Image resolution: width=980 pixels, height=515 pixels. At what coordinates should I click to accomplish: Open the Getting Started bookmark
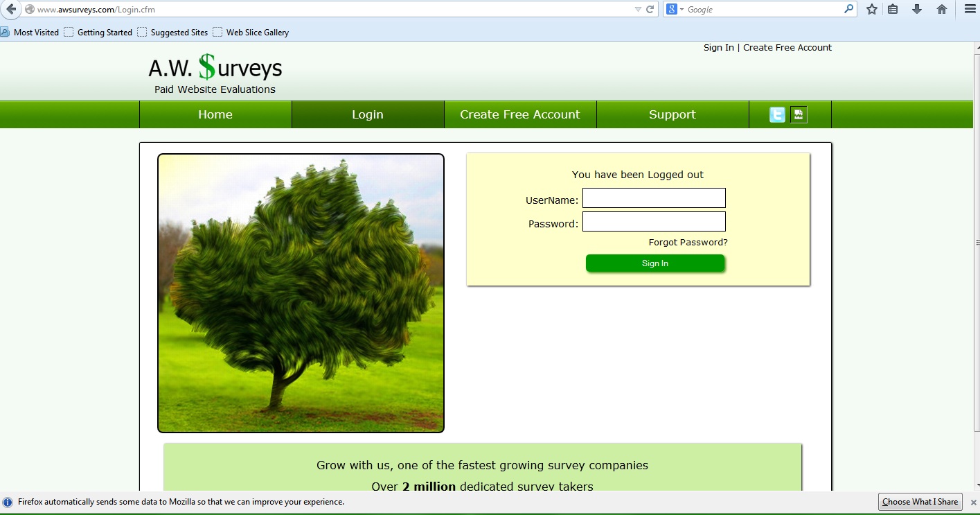coord(98,32)
